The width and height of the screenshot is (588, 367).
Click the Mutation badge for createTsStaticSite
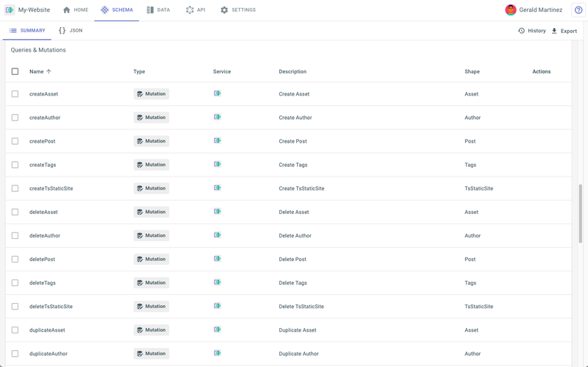coord(151,188)
